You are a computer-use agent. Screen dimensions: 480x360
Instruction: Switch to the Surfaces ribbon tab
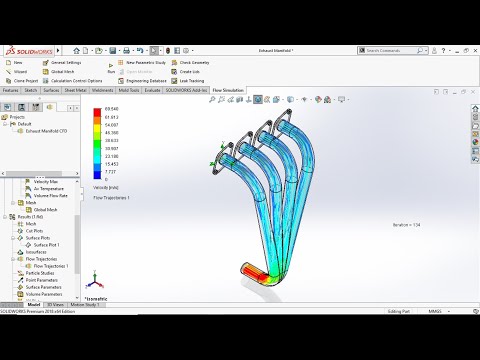tap(51, 90)
